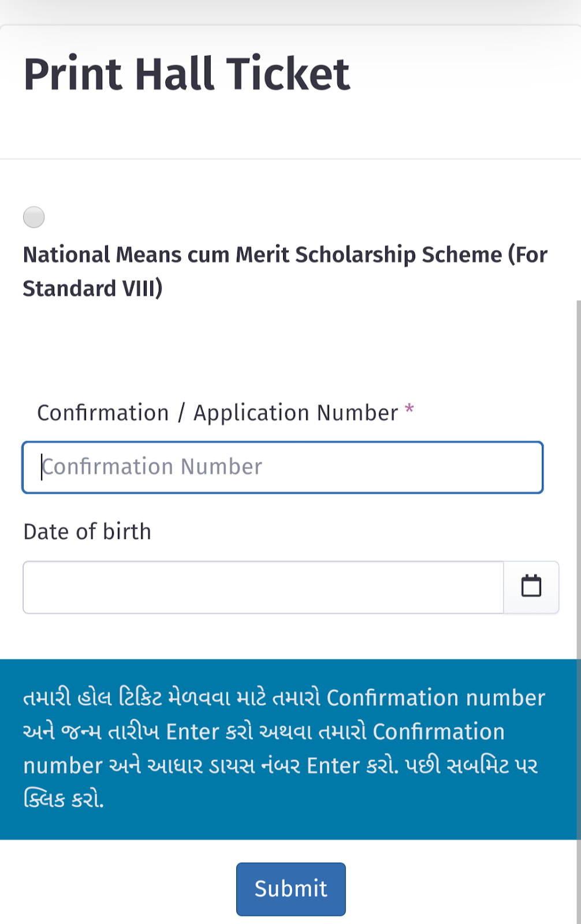Click the "National Means cum Merit Scholarship Scheme" label
This screenshot has width=581, height=924.
(x=285, y=255)
